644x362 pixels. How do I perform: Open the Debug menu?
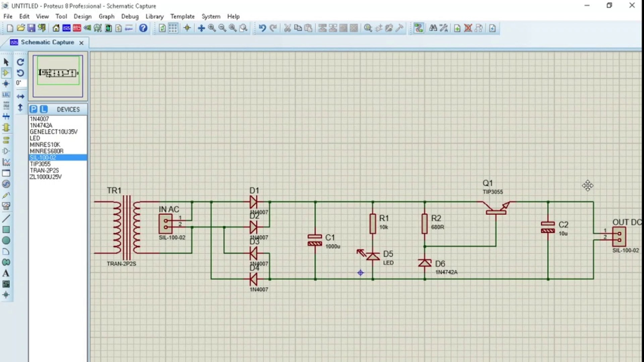point(130,16)
